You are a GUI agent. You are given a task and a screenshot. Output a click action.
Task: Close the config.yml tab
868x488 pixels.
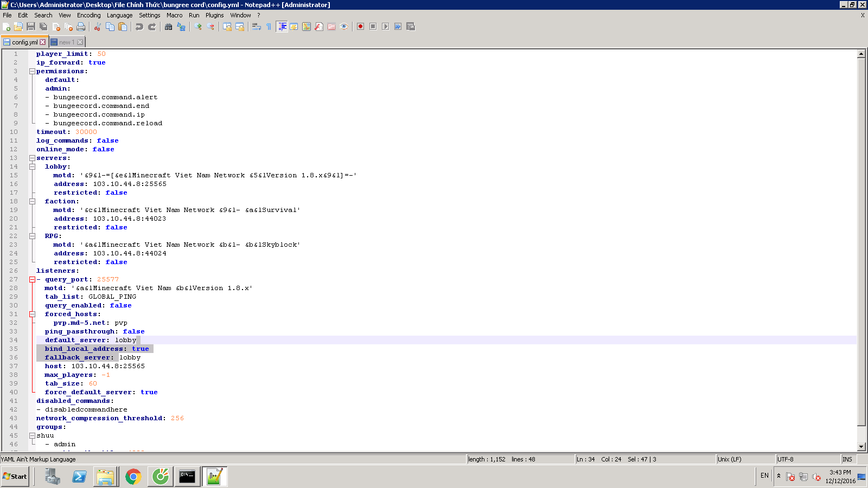(43, 42)
